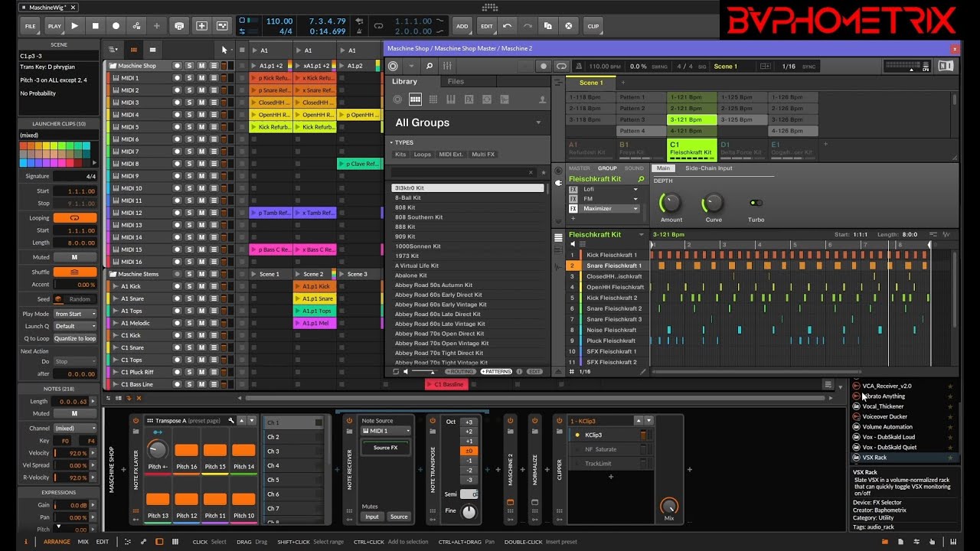
Task: Open the Maximizer plugin slot dropdown
Action: tap(635, 208)
